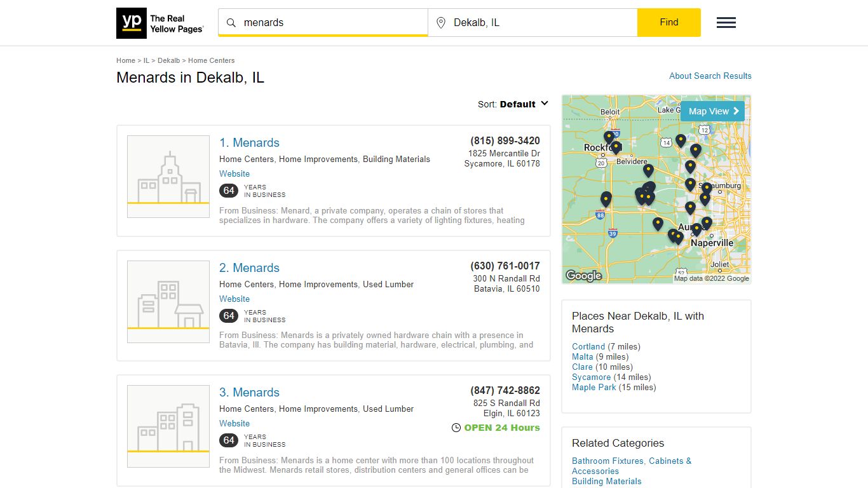The image size is (868, 488).
Task: Click phone number (815) 899-3420
Action: (x=505, y=141)
